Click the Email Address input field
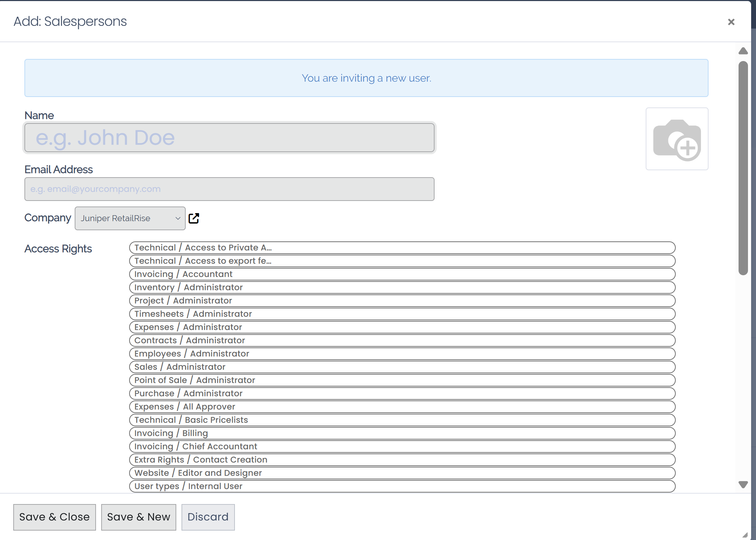 coord(229,189)
